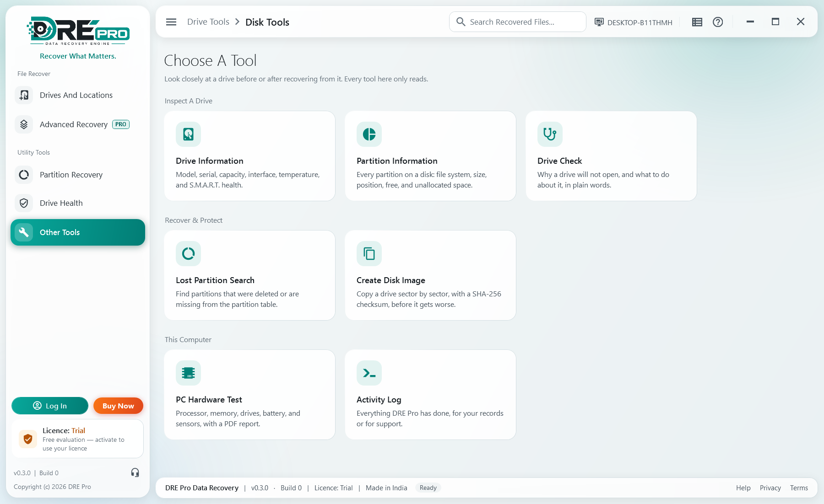Viewport: 824px width, 504px height.
Task: Click the licence shield icon
Action: (28, 439)
